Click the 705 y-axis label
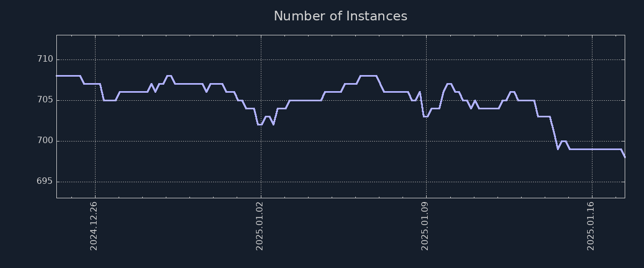 [x=45, y=100]
